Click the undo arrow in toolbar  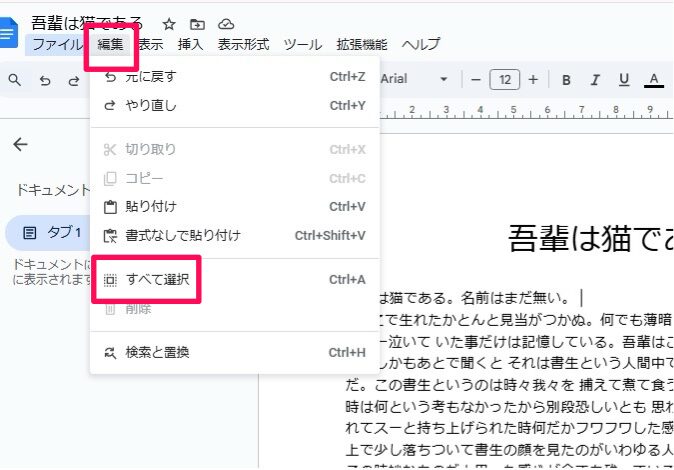pyautogui.click(x=45, y=80)
